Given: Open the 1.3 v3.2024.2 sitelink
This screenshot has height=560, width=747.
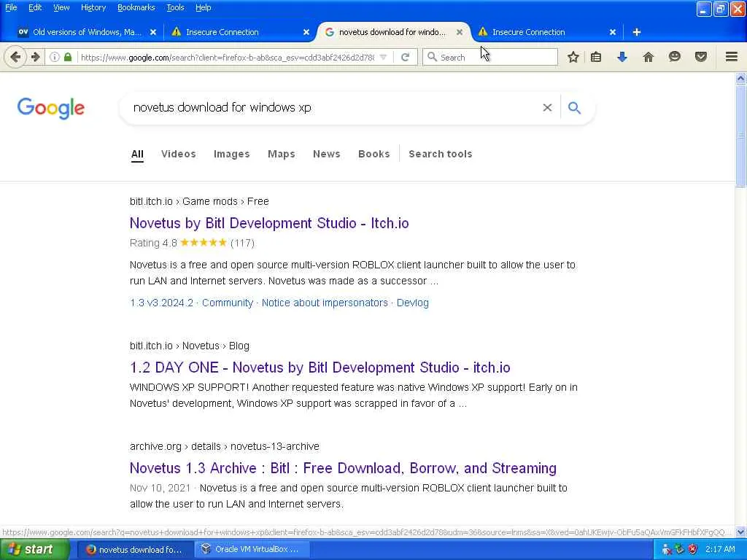Looking at the screenshot, I should (x=161, y=303).
